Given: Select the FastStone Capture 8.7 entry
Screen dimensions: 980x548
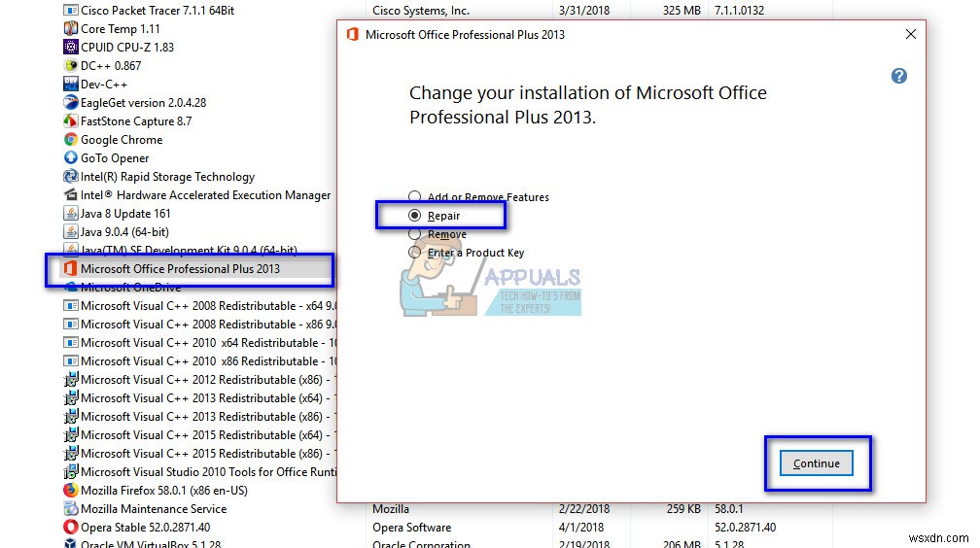Looking at the screenshot, I should click(136, 121).
